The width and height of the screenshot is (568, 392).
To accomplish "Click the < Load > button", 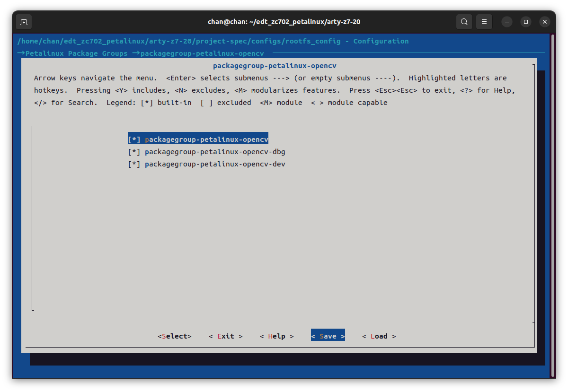I will (x=379, y=336).
